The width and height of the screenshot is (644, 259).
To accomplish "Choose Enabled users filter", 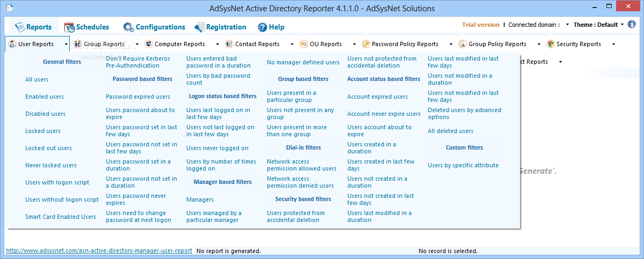I will [x=45, y=97].
